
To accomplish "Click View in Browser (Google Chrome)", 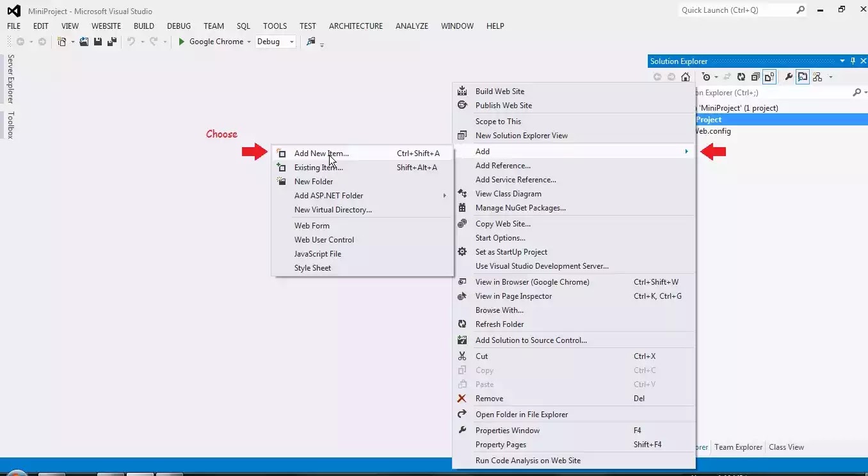I will click(574, 282).
